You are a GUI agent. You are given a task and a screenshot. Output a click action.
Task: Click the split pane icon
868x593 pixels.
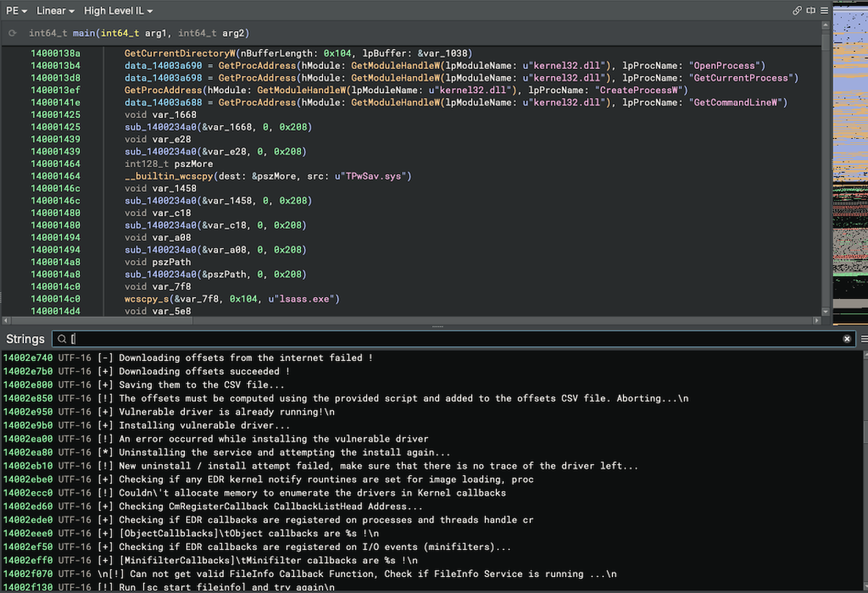click(x=811, y=11)
